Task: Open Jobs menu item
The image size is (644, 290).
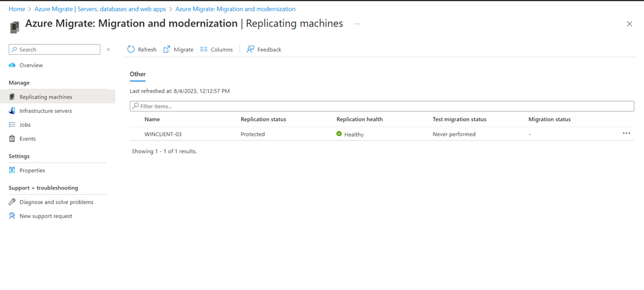Action: click(x=25, y=125)
